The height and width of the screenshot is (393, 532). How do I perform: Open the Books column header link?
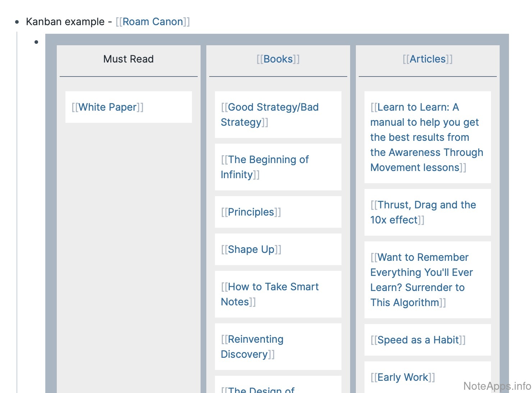click(x=278, y=59)
